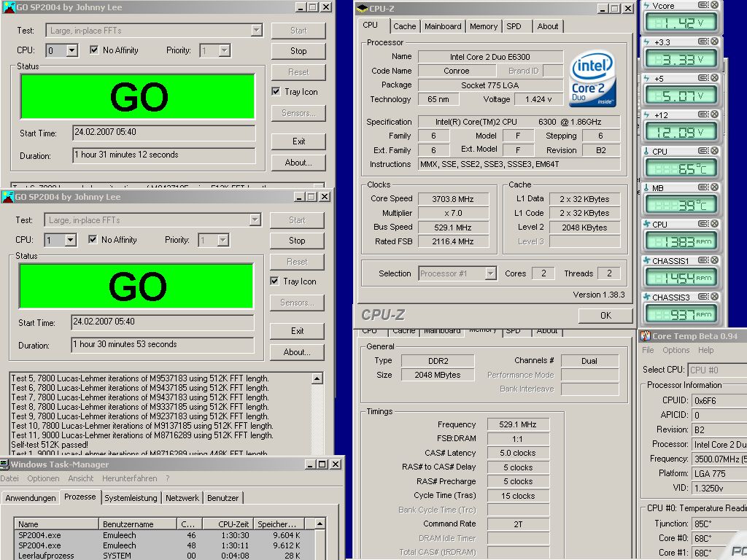Viewport: 747px width, 560px height.
Task: Open the +12 gadget's options icon
Action: tap(703, 114)
